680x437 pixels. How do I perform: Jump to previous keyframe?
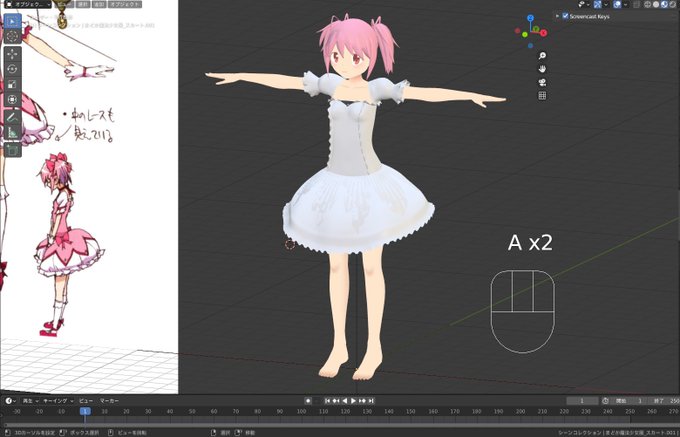[x=336, y=401]
